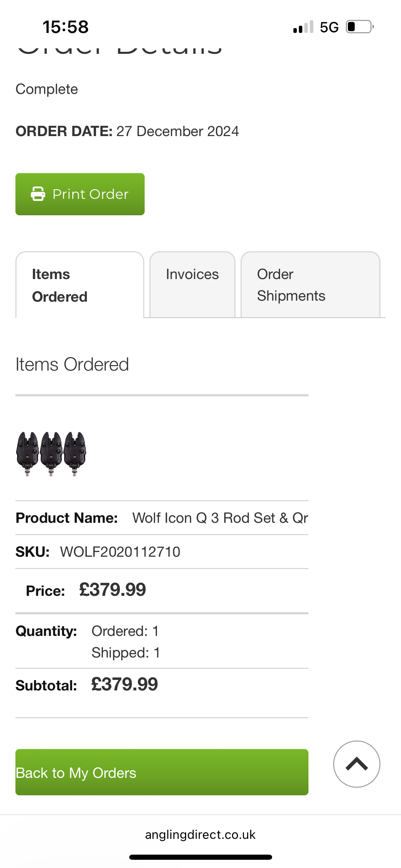Click the SKU WOLF2020112710 value
The width and height of the screenshot is (401, 868).
[x=120, y=552]
